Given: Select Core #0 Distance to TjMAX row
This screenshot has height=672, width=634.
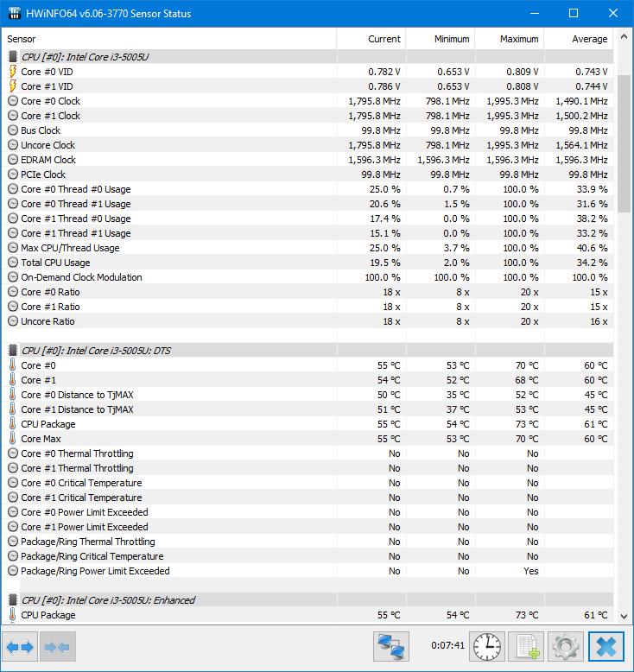Looking at the screenshot, I should 307,395.
